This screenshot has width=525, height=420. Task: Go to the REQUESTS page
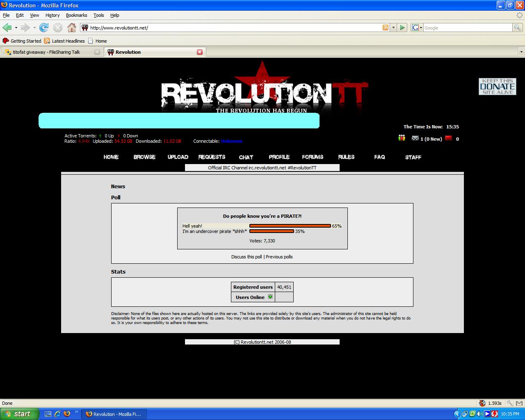(212, 157)
